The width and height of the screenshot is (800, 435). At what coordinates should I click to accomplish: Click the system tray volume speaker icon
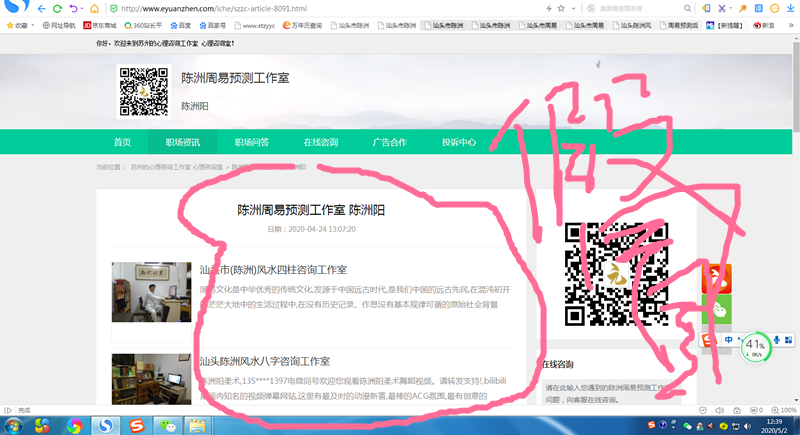748,426
